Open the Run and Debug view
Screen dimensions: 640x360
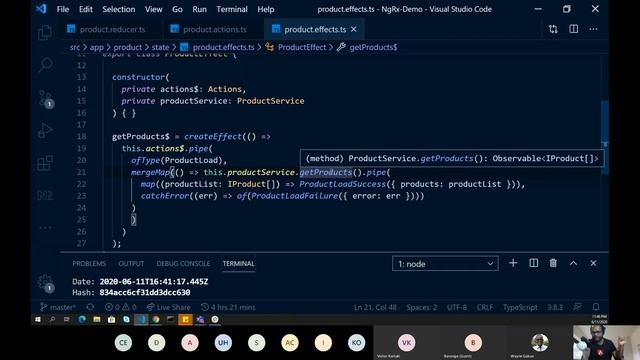(45, 131)
